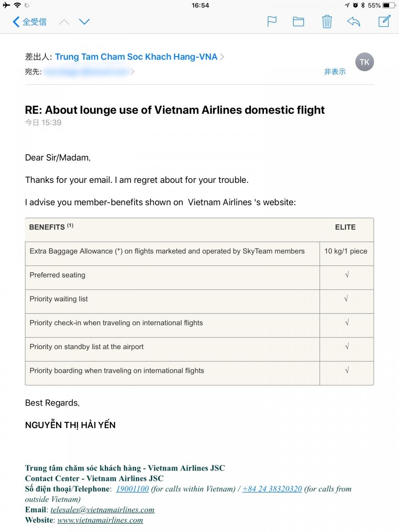
Task: Call 19001100 phone link
Action: click(132, 489)
